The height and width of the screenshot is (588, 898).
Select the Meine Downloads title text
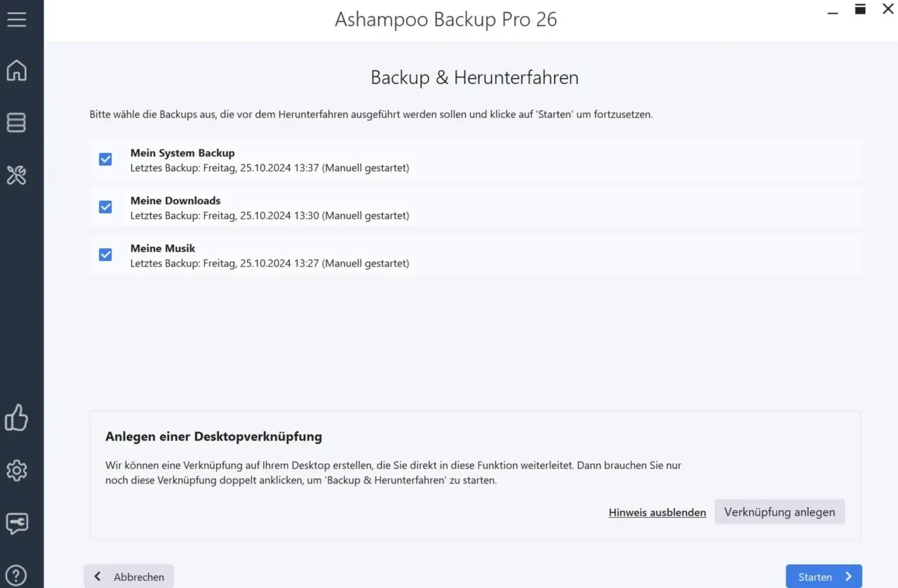pyautogui.click(x=175, y=201)
